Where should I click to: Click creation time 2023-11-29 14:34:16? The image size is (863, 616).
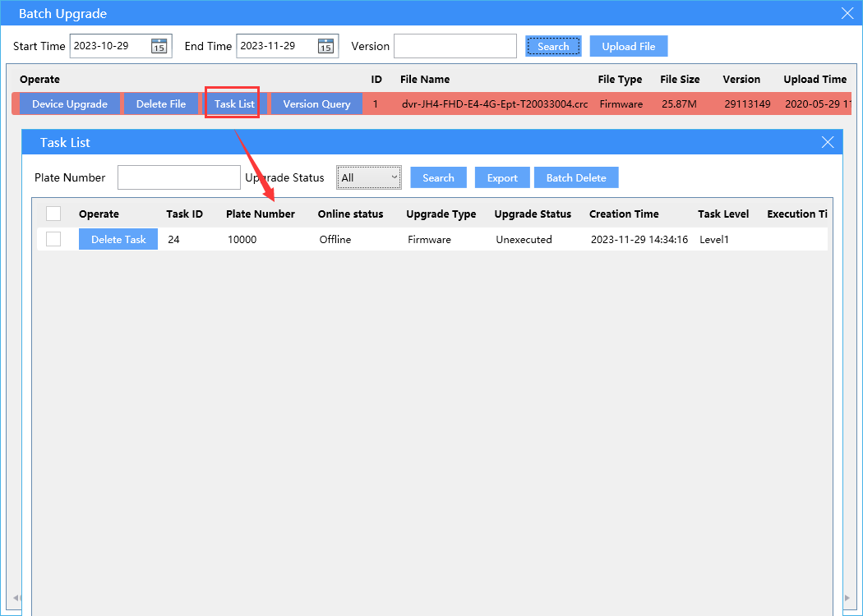[639, 239]
